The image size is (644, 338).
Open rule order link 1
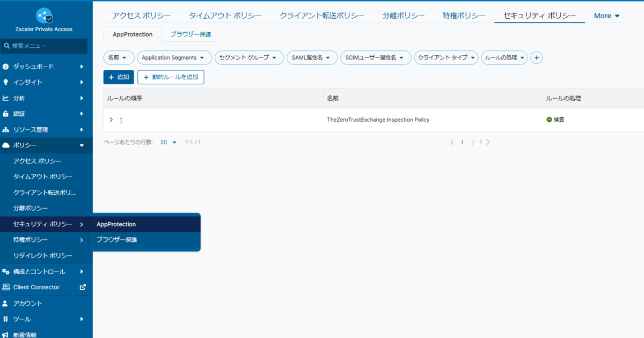pos(121,120)
